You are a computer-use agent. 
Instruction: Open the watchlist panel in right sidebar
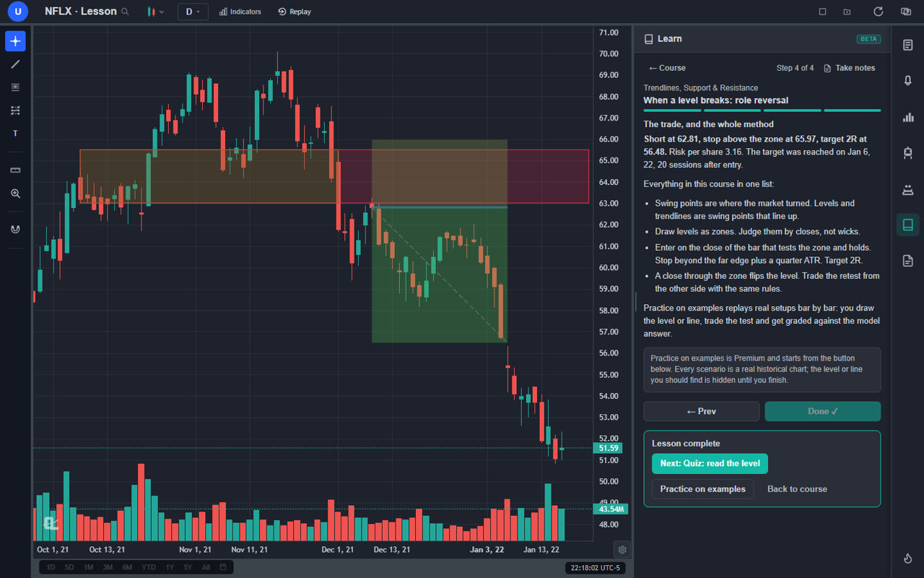(x=908, y=45)
